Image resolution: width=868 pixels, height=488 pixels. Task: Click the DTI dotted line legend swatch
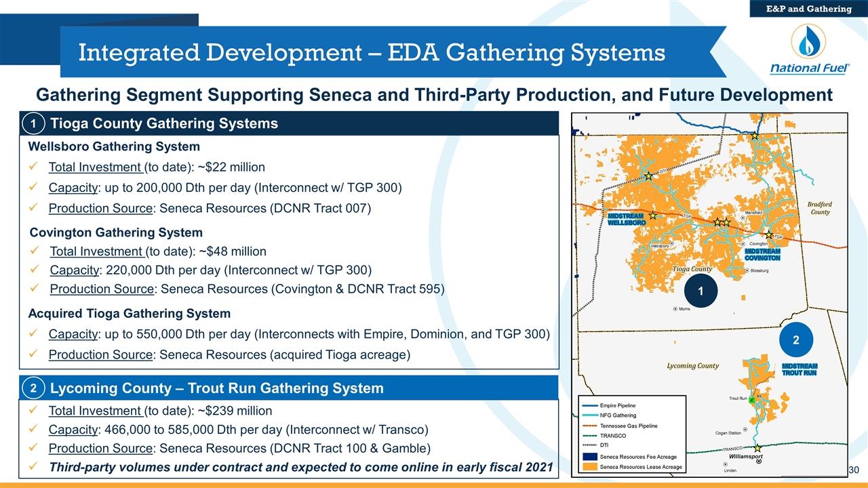click(x=589, y=446)
